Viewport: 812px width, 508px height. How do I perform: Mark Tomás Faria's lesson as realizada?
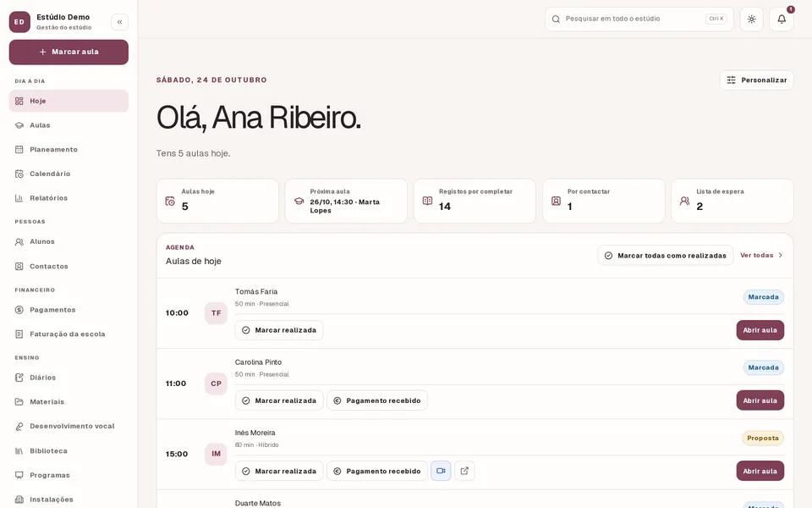[279, 330]
